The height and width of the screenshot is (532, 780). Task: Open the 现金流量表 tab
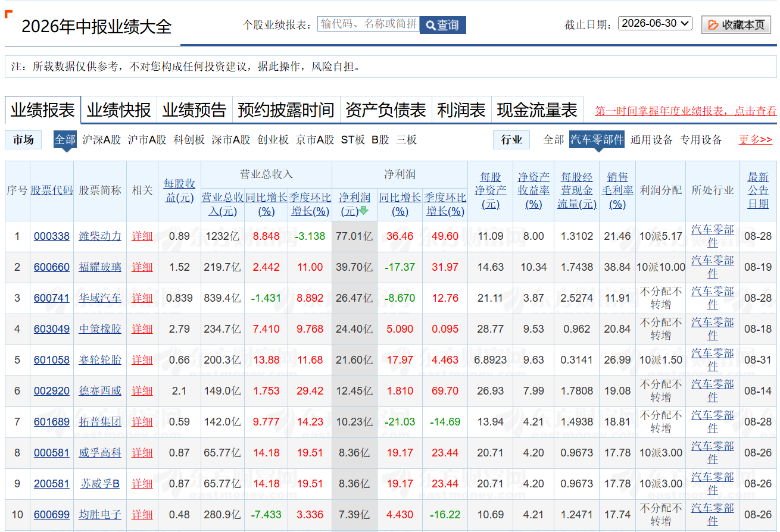pyautogui.click(x=537, y=110)
